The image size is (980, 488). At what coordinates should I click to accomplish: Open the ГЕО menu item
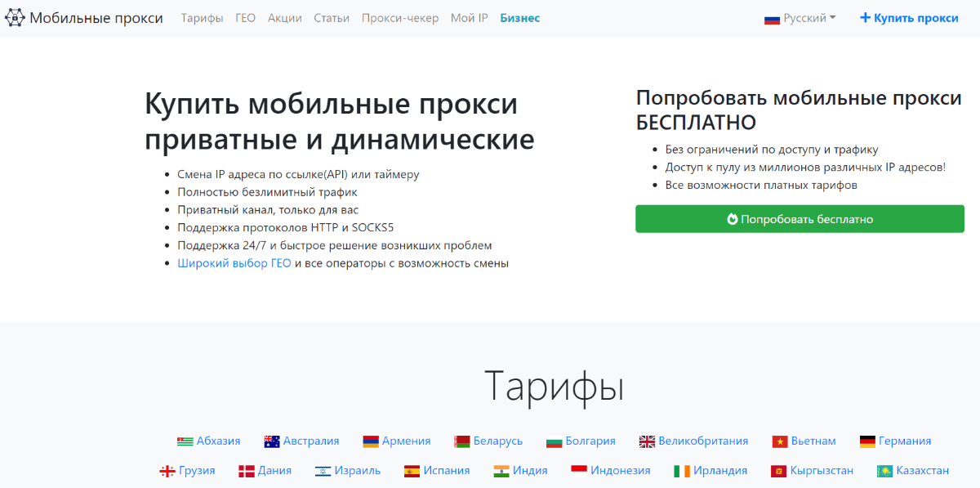pyautogui.click(x=246, y=18)
